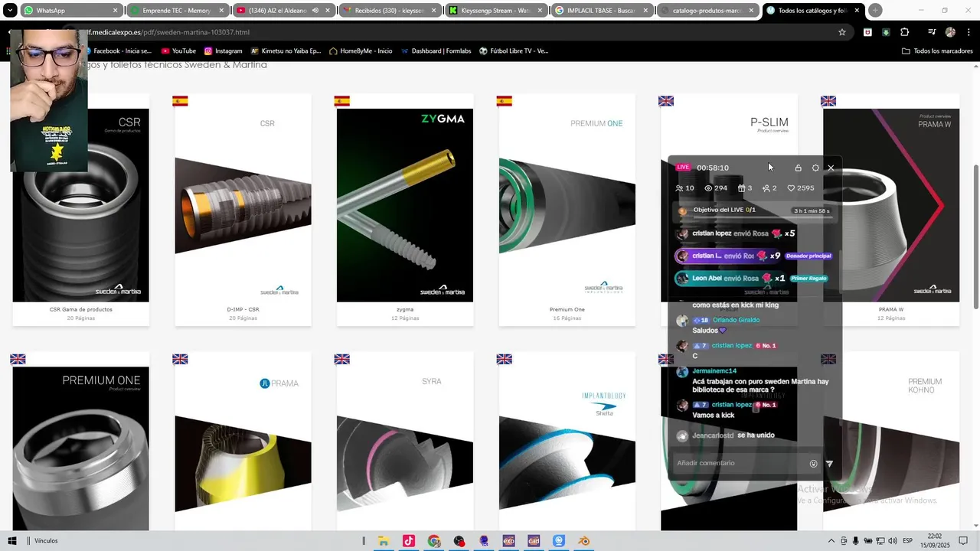Switch to the Kleyssengp Stream tab
The width and height of the screenshot is (980, 551).
point(496,11)
